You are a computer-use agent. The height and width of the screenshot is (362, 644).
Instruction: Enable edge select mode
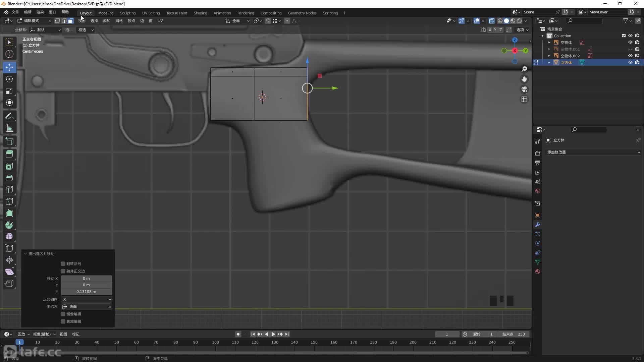(x=64, y=21)
